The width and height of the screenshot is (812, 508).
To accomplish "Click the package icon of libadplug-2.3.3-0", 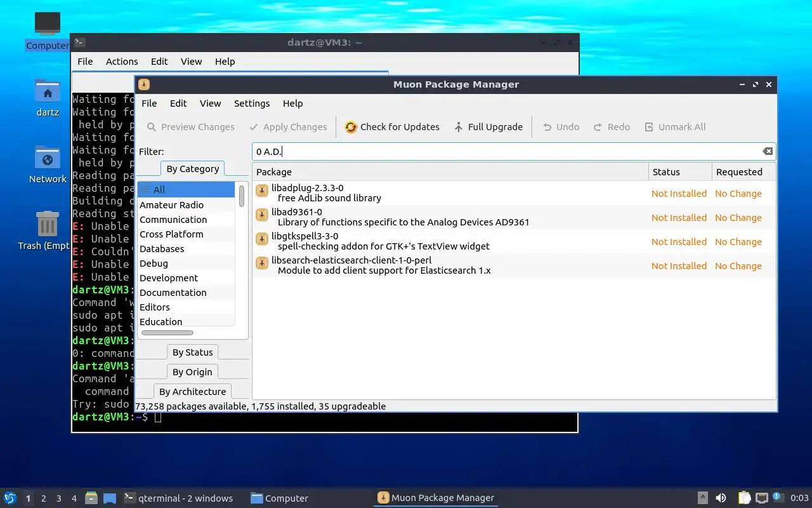I will [261, 191].
